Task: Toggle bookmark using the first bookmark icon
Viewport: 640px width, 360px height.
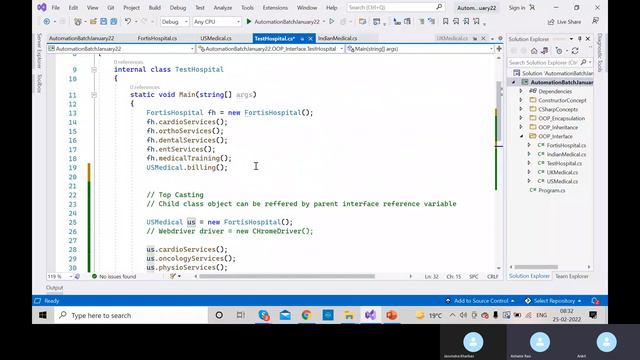Action: point(445,22)
